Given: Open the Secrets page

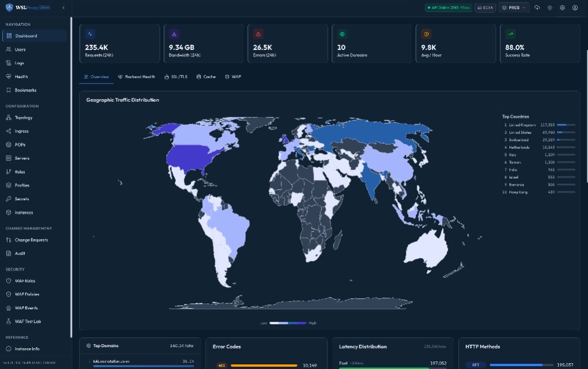Looking at the screenshot, I should click(x=34, y=198).
